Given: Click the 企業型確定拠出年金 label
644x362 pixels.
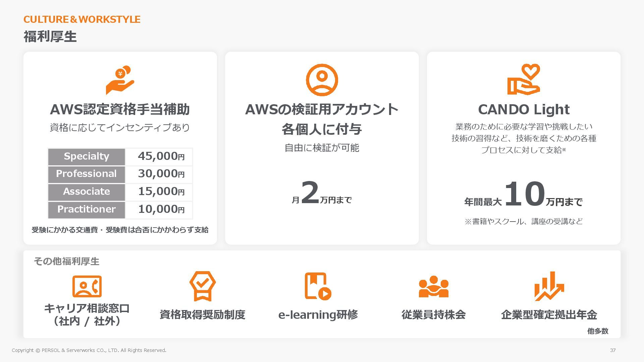Looking at the screenshot, I should tap(549, 315).
